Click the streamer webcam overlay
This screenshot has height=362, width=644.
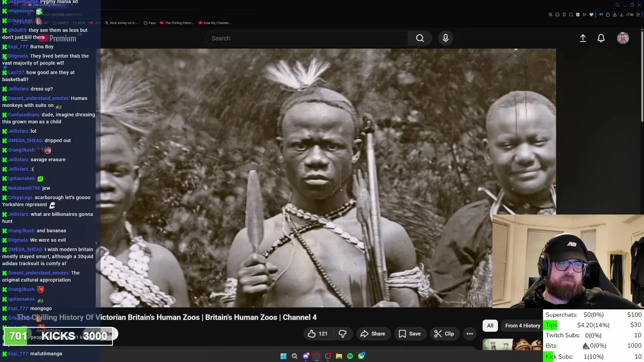point(568,261)
